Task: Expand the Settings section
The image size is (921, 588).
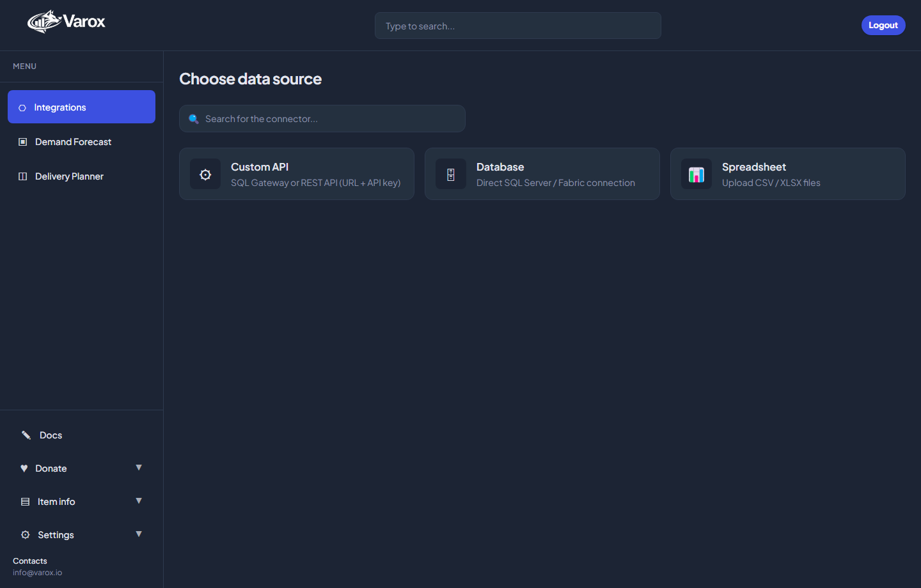Action: pos(139,534)
